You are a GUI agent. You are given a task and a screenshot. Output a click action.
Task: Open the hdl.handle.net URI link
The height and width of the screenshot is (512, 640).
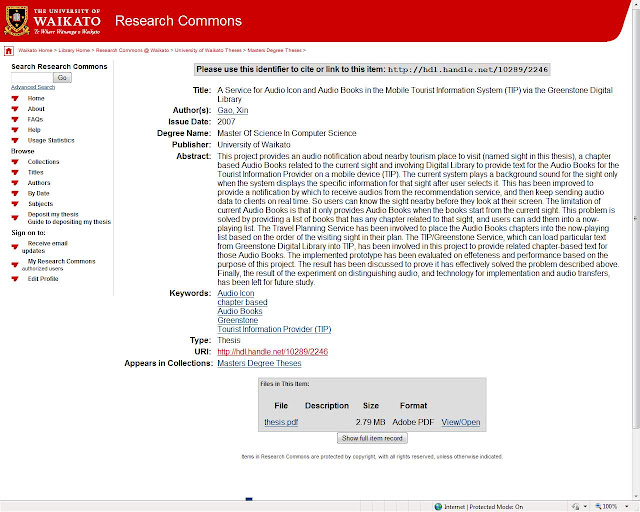coord(273,352)
